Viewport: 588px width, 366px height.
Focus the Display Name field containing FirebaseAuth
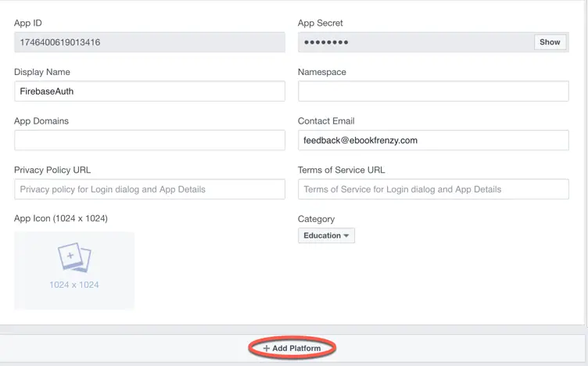coord(149,91)
